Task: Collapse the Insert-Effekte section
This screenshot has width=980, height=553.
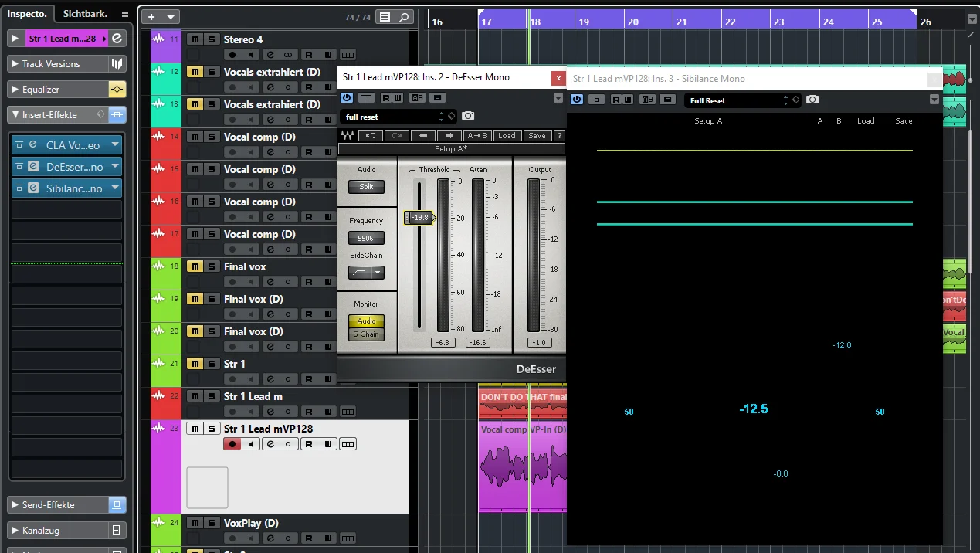Action: 15,115
